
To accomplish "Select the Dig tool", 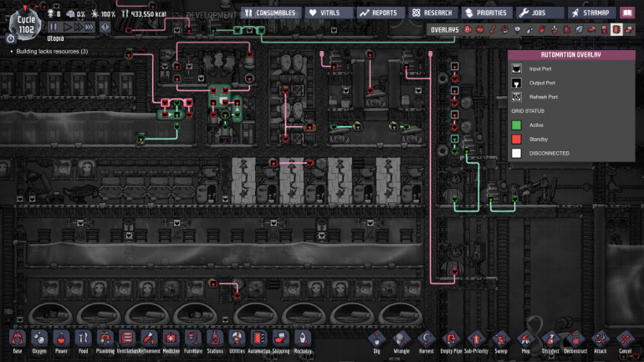I will pos(376,341).
